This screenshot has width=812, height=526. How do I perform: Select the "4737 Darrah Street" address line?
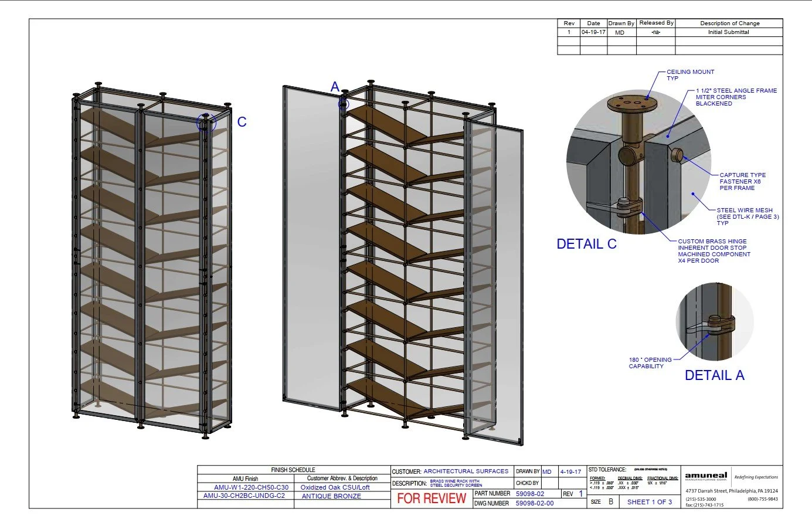(x=732, y=491)
